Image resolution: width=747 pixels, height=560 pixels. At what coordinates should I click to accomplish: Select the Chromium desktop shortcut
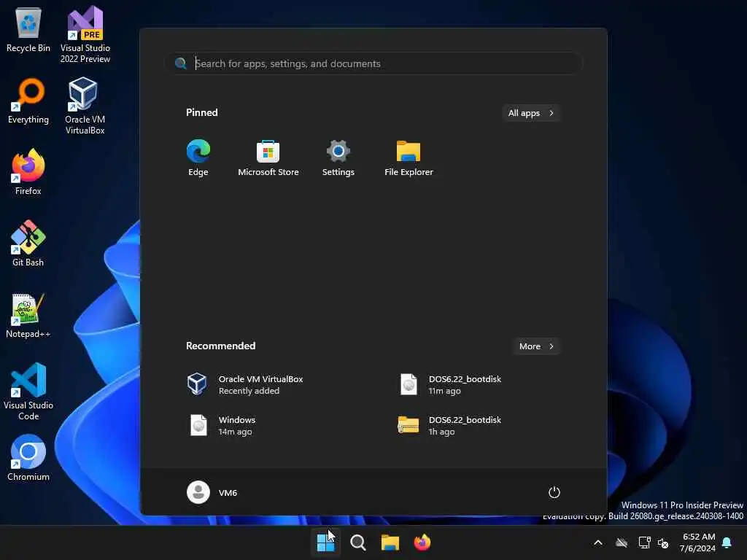click(28, 458)
